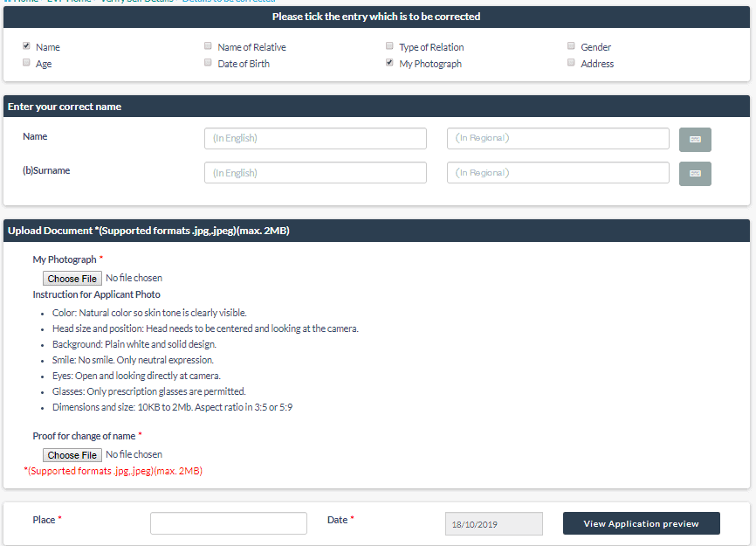Viewport: 756px width, 546px height.
Task: Click 'Color: Natural color' instruction line
Action: click(x=149, y=313)
